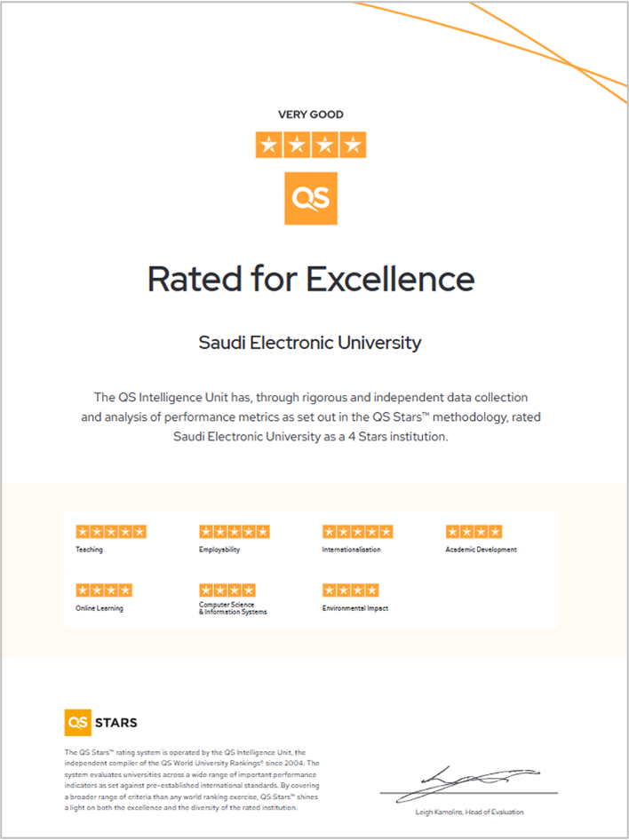Select the Computer Science & Information Systems stars
The image size is (629, 840).
(x=227, y=590)
